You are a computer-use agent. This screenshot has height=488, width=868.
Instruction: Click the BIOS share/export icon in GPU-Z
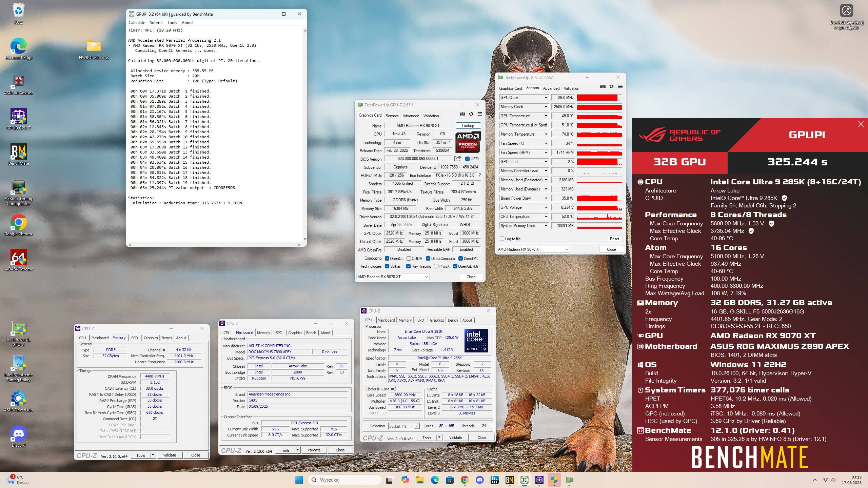pyautogui.click(x=457, y=159)
